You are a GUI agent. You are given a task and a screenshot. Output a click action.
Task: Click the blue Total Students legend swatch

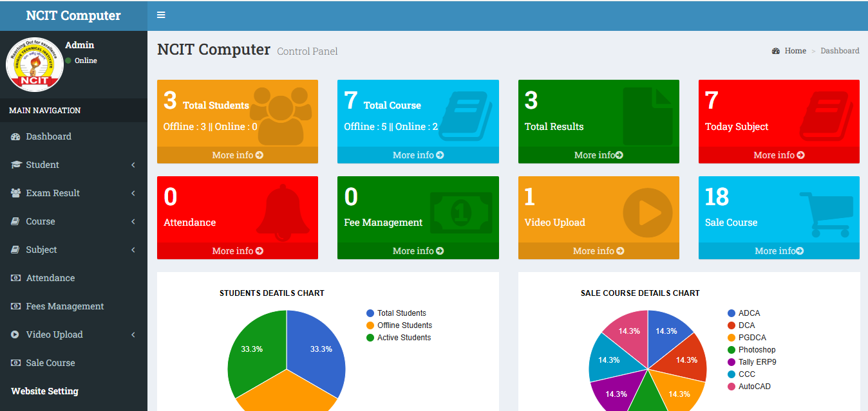pyautogui.click(x=370, y=313)
